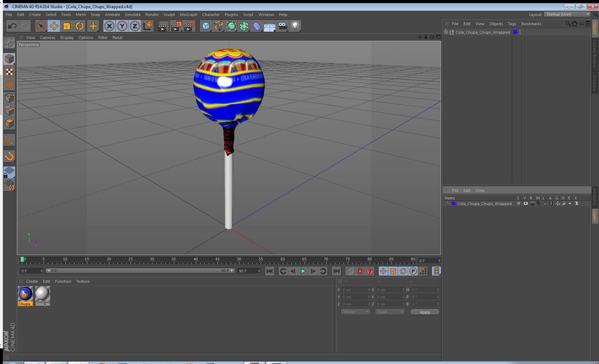Add a light object
This screenshot has width=599, height=364.
295,26
